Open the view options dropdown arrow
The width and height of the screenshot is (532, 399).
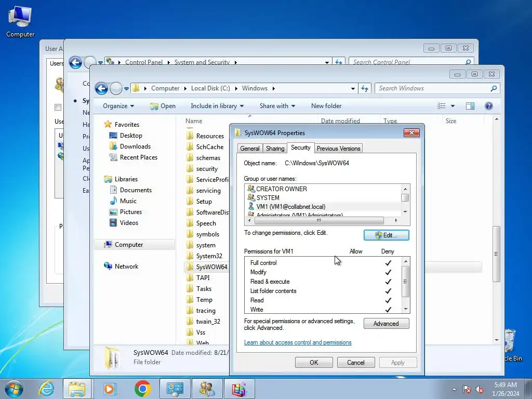pos(453,106)
